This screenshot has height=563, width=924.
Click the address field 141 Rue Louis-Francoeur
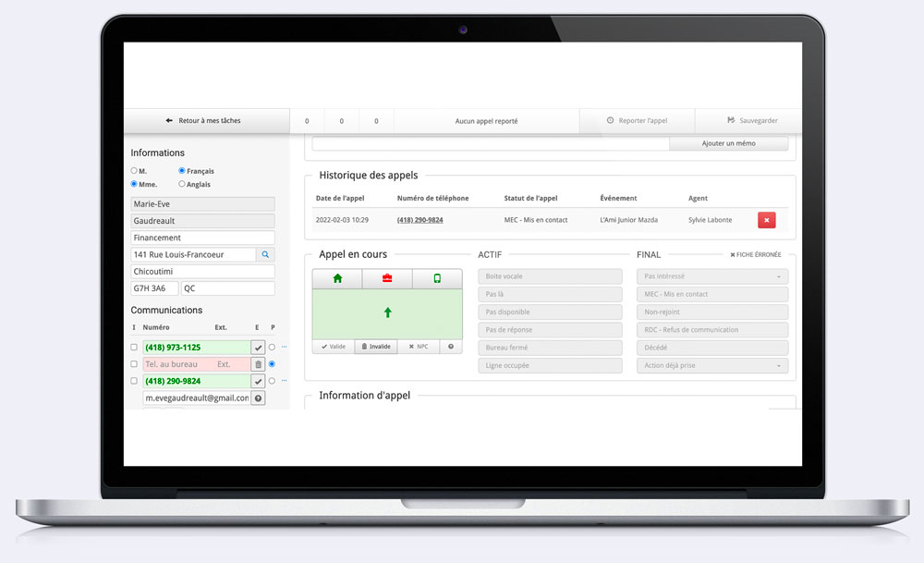click(193, 254)
